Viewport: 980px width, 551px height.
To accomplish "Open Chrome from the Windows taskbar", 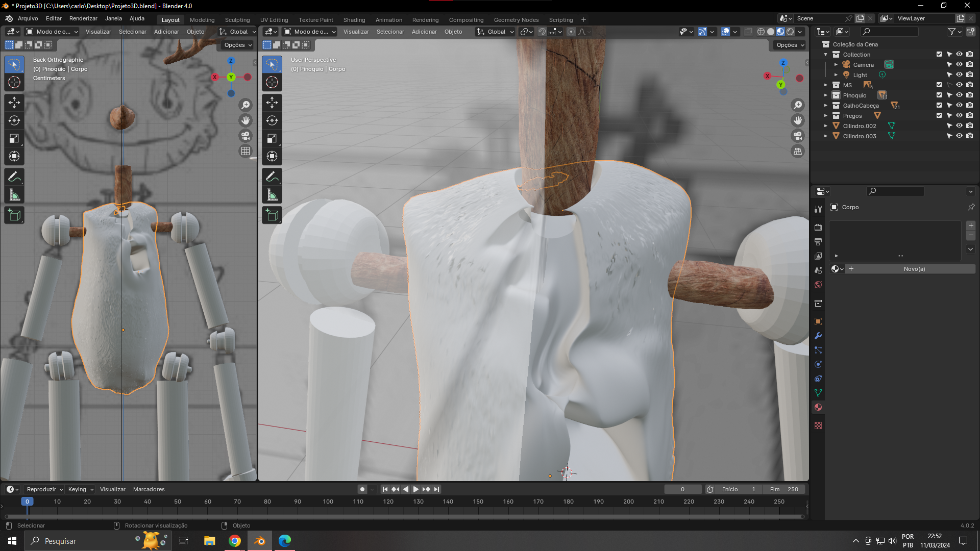I will [x=235, y=541].
